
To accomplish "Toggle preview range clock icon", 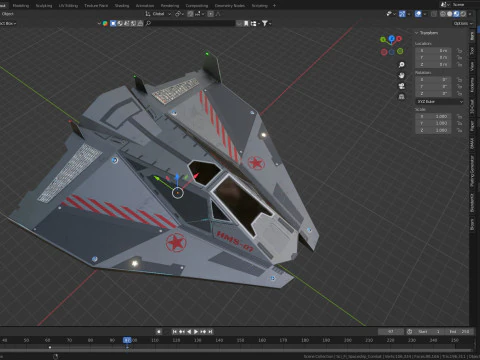I will (x=409, y=331).
